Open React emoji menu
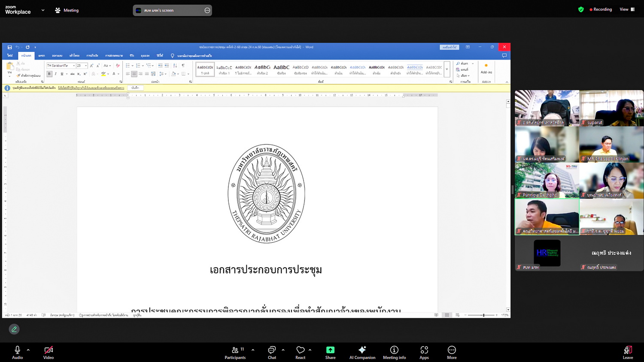The image size is (644, 362). pos(301,352)
